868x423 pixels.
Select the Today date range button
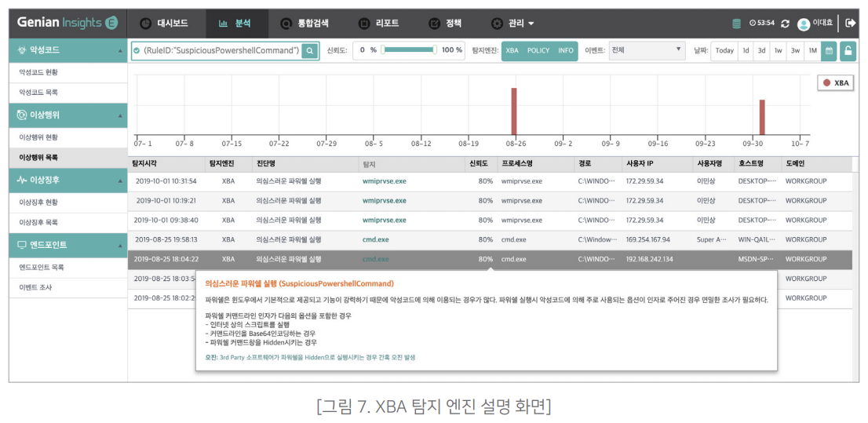pos(724,51)
